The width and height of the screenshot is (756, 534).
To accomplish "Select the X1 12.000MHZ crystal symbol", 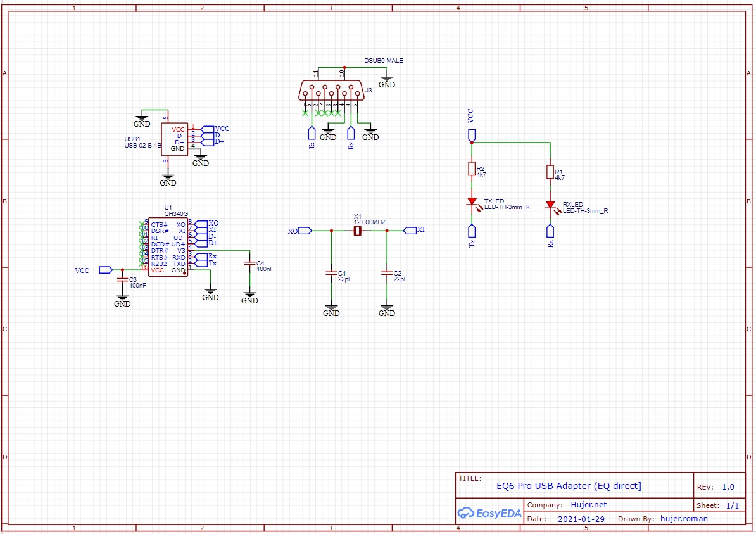I will [358, 232].
